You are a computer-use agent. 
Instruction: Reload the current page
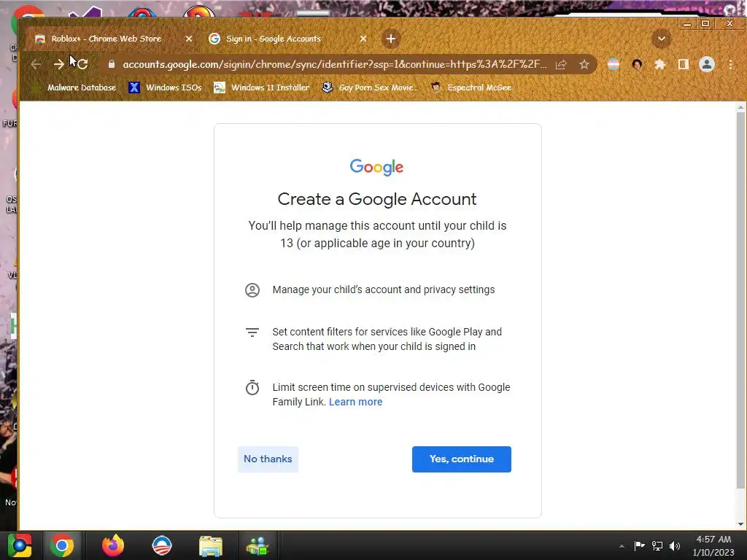pyautogui.click(x=82, y=64)
